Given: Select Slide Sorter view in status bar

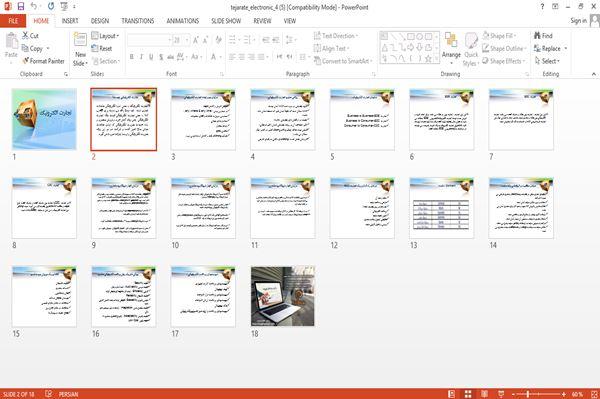Looking at the screenshot, I should [x=468, y=394].
